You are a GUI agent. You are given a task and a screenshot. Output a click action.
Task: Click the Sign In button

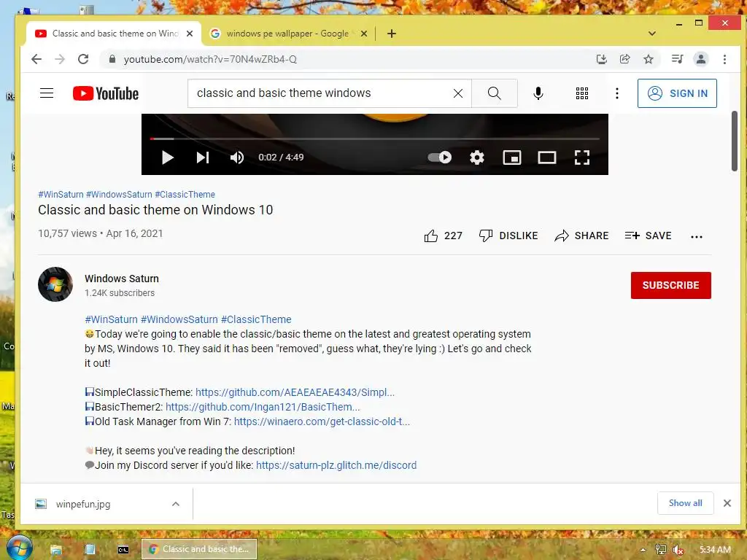coord(677,93)
